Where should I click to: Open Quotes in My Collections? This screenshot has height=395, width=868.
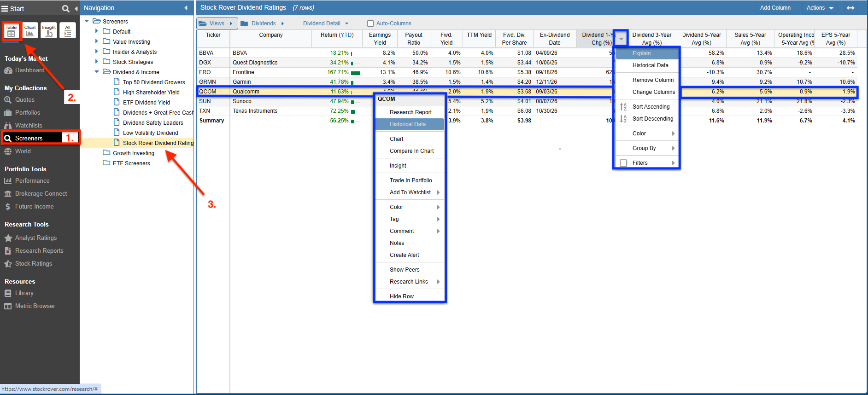coord(25,100)
